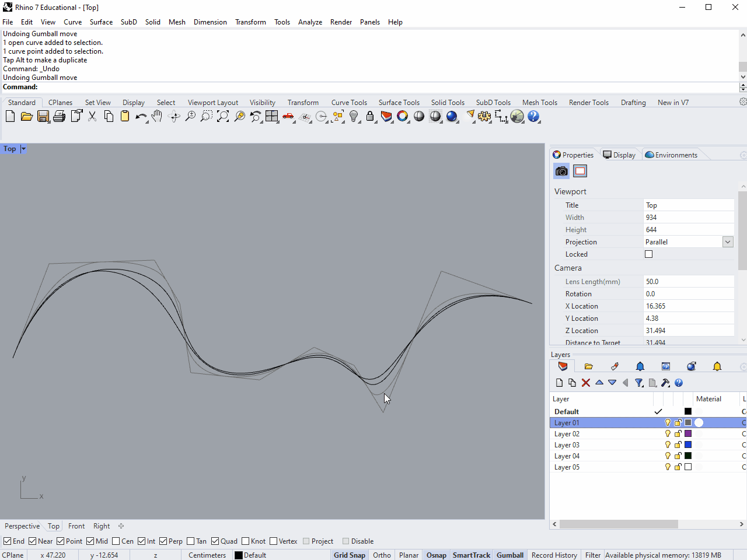Screen dimensions: 747x560
Task: Click the padlock Lock objects icon
Action: coord(370,117)
